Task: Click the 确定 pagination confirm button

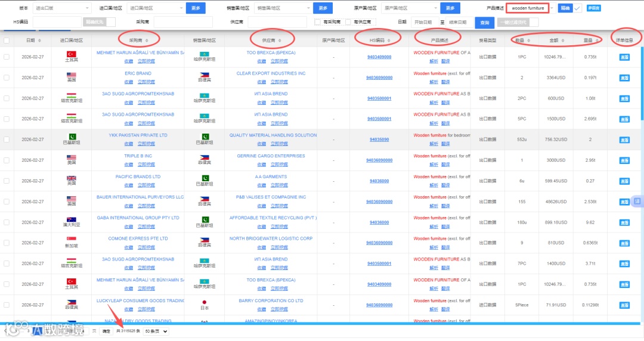Action: 106,331
